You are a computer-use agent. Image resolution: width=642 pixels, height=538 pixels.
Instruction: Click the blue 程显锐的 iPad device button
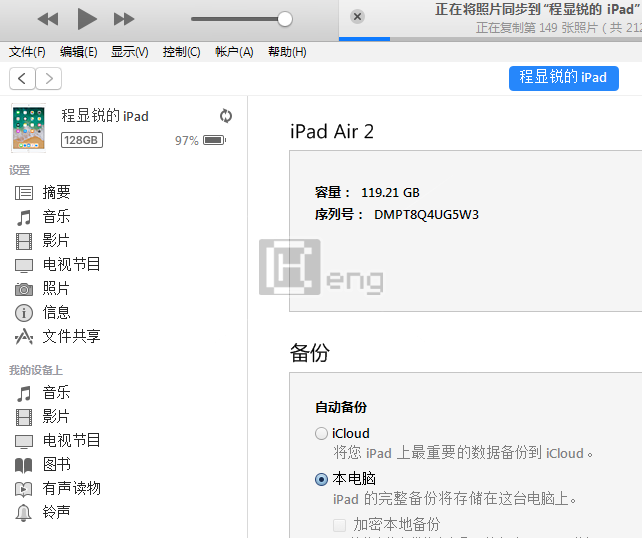(x=563, y=78)
